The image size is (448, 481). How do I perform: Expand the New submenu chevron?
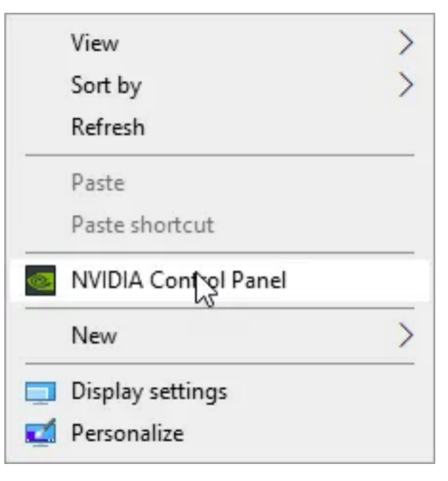(x=406, y=335)
